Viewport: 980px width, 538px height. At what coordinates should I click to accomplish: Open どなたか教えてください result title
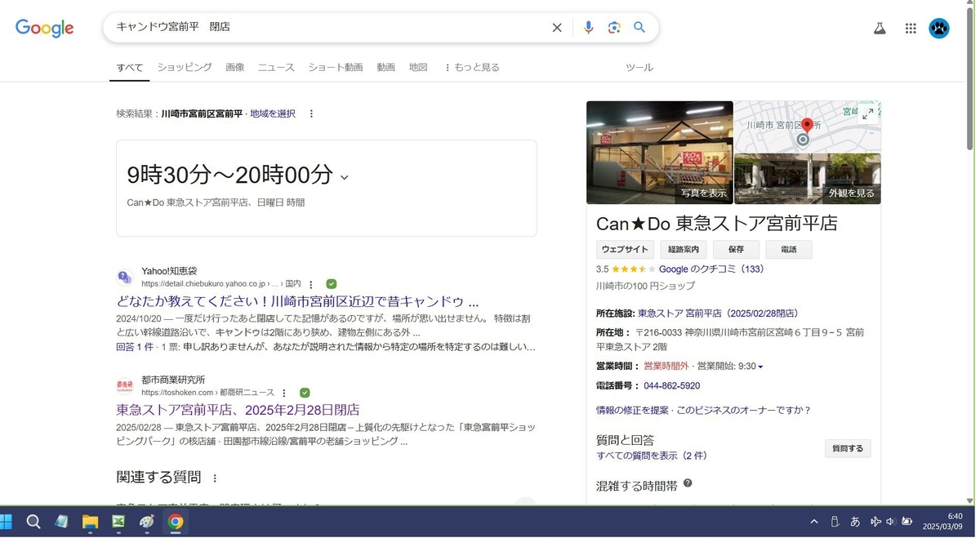(x=297, y=301)
